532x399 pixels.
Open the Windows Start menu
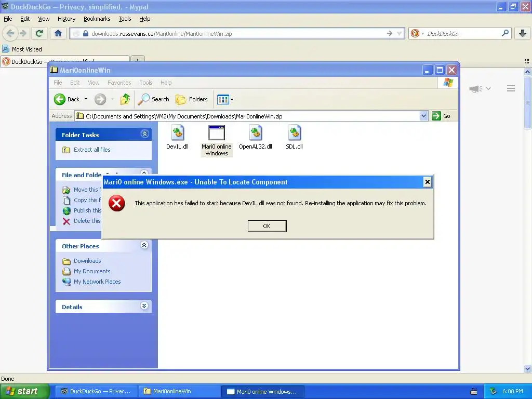[x=25, y=392]
